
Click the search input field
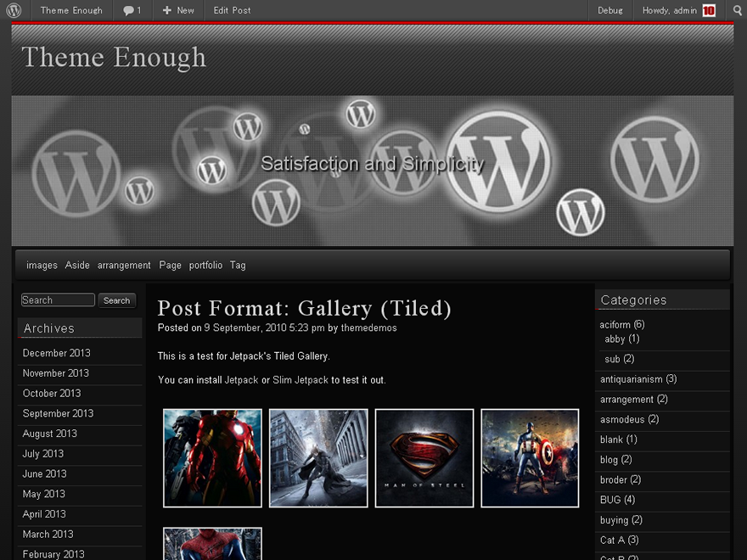(57, 300)
